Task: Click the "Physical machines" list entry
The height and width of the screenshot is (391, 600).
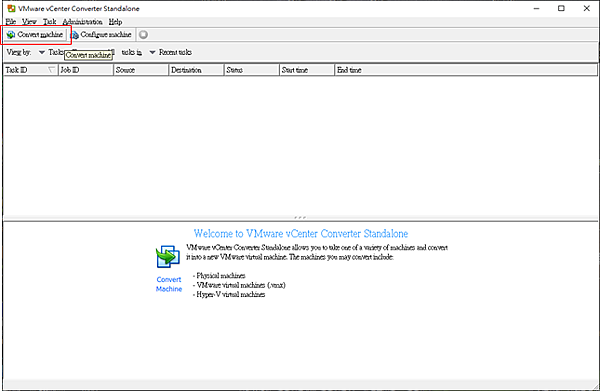Action: pos(221,275)
